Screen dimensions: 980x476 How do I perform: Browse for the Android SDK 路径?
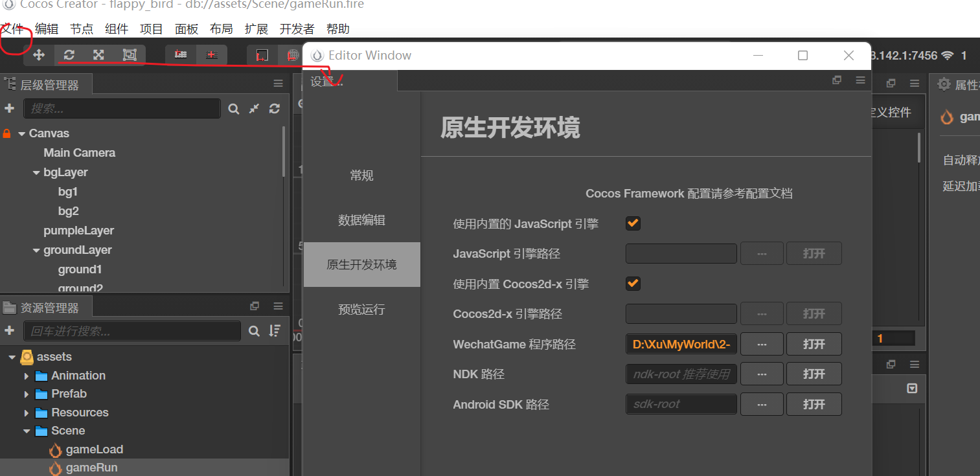point(762,404)
